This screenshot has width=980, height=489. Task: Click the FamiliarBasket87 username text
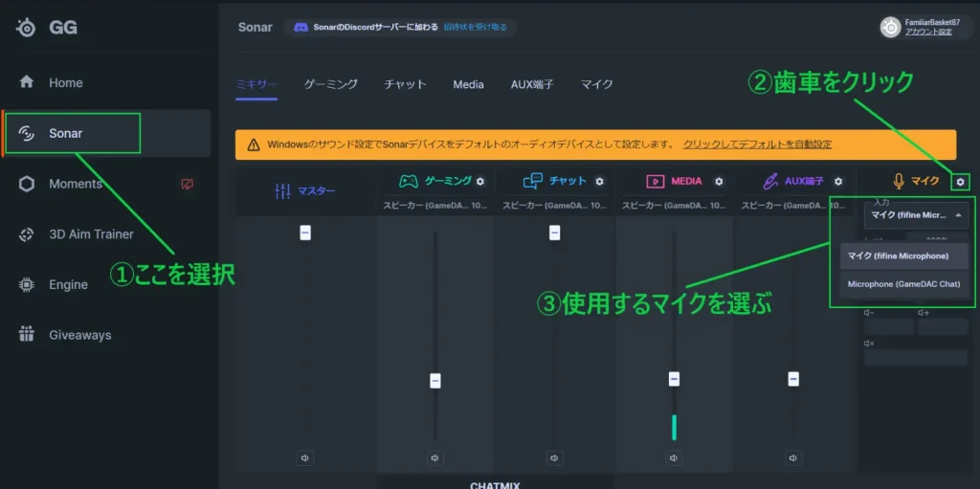click(x=932, y=23)
